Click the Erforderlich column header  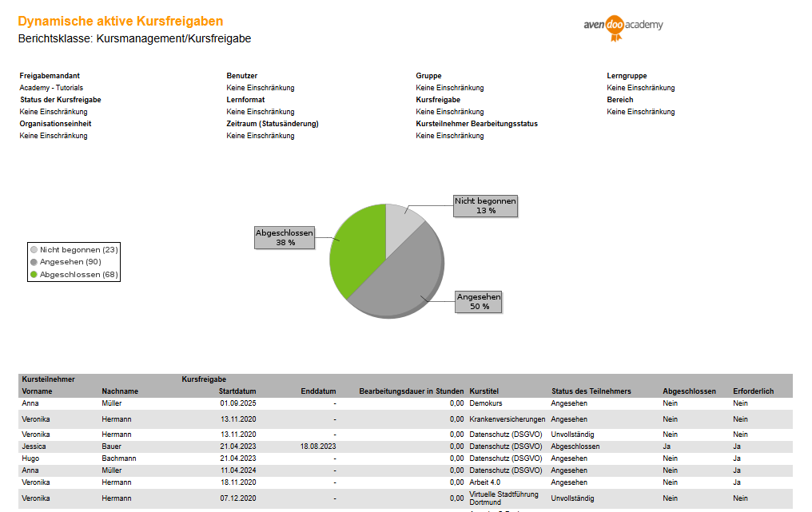pos(753,391)
